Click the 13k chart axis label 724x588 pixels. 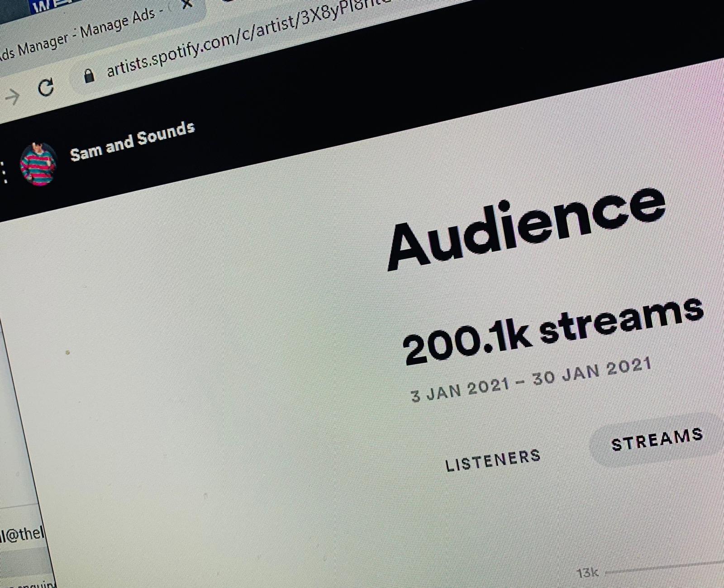(587, 573)
